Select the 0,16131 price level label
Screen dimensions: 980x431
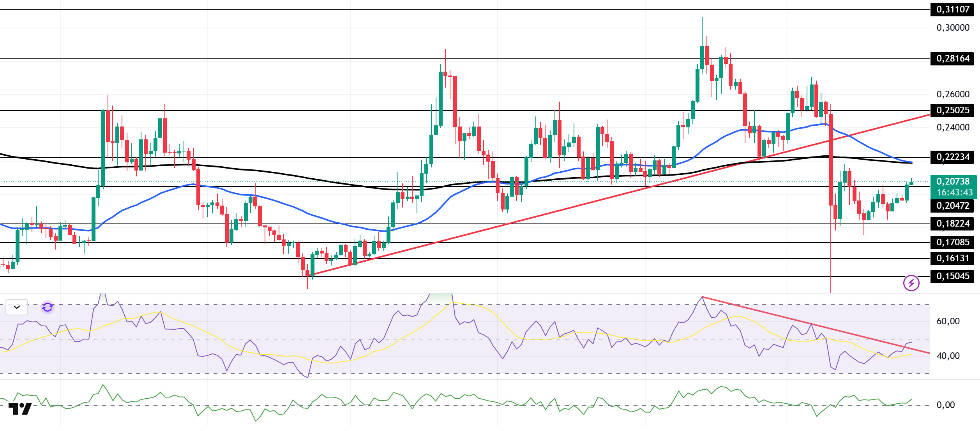click(952, 258)
